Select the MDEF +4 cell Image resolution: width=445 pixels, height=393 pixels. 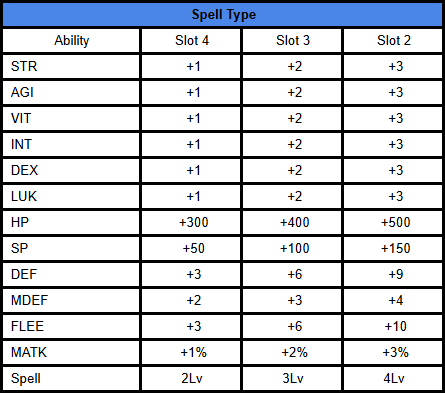coord(393,300)
